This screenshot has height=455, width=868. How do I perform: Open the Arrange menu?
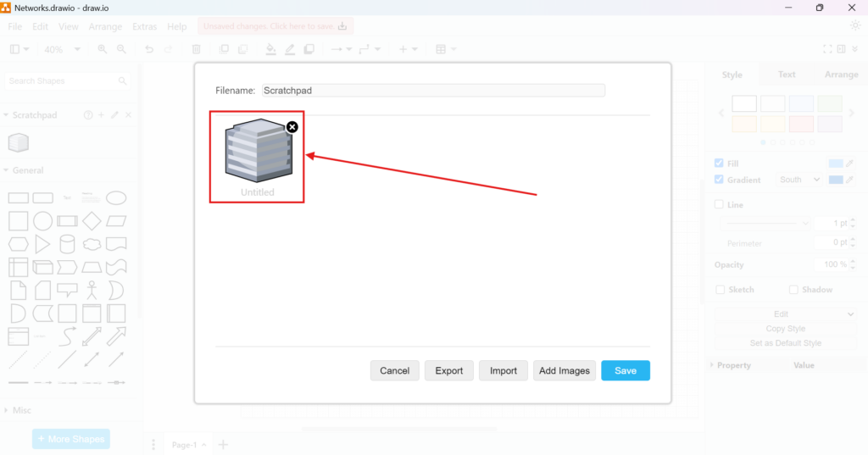tap(105, 27)
